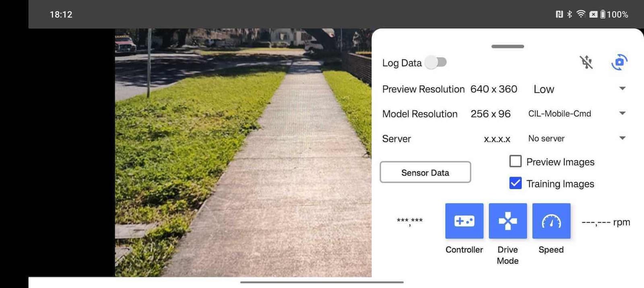Tap the Bluetooth status icon
The width and height of the screenshot is (644, 288).
tap(569, 14)
